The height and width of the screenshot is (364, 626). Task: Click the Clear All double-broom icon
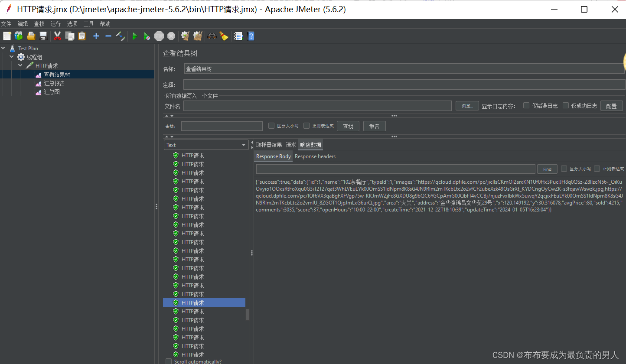(198, 36)
